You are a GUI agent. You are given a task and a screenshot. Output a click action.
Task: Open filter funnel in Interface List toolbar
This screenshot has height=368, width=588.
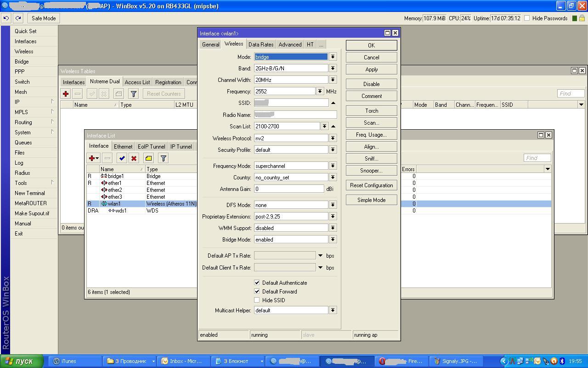[x=163, y=158]
